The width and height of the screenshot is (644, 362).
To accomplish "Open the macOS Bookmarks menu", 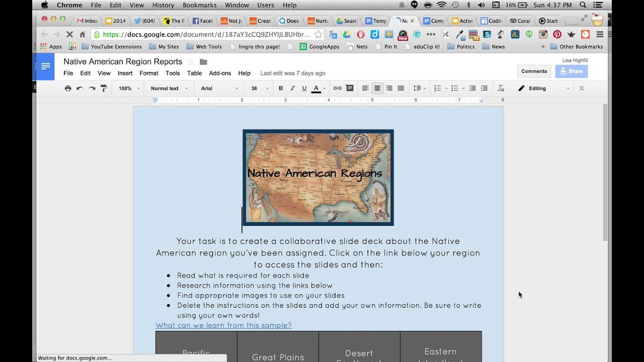I will (201, 5).
